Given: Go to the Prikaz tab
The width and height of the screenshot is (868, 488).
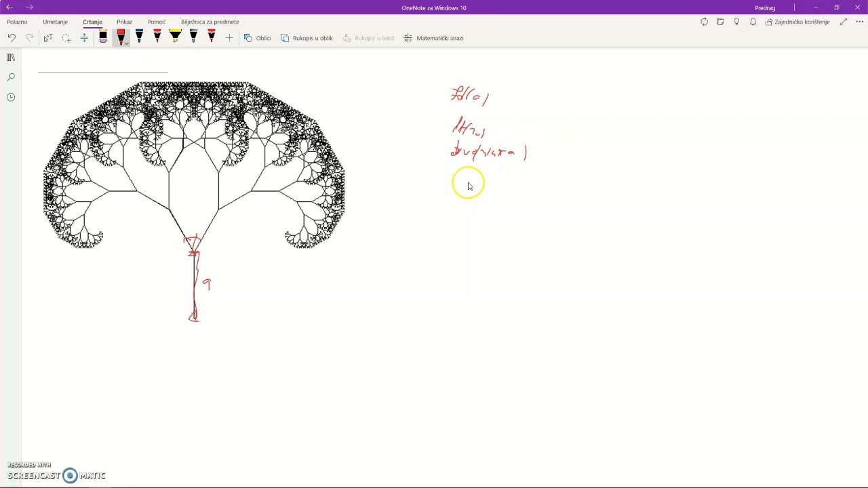Looking at the screenshot, I should coord(124,22).
